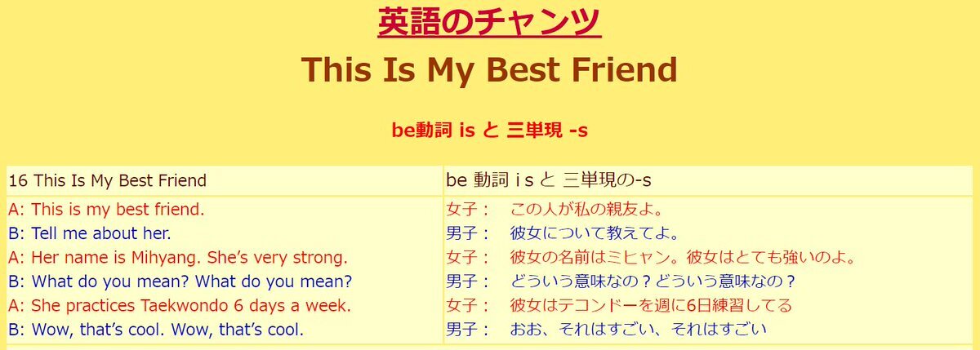Image resolution: width=980 pixels, height=350 pixels.
Task: Click table header '16 This Is My Best Friend'
Action: click(x=108, y=180)
